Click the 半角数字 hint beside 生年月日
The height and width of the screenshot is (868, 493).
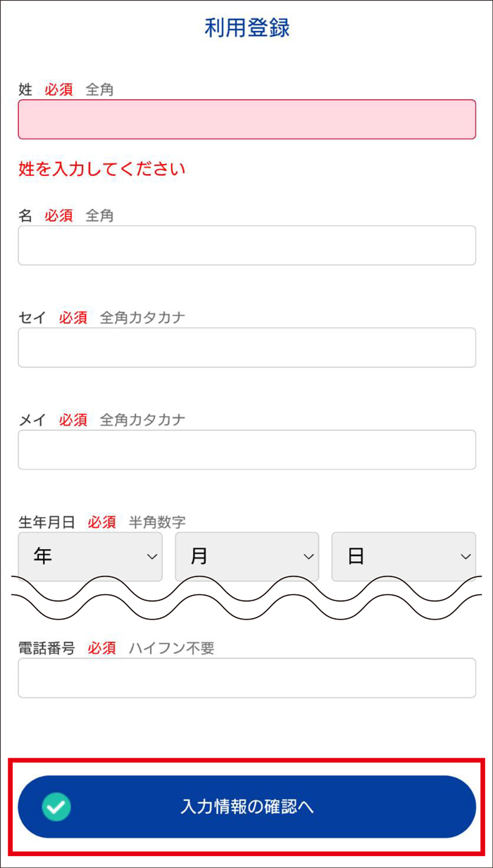coord(157,522)
